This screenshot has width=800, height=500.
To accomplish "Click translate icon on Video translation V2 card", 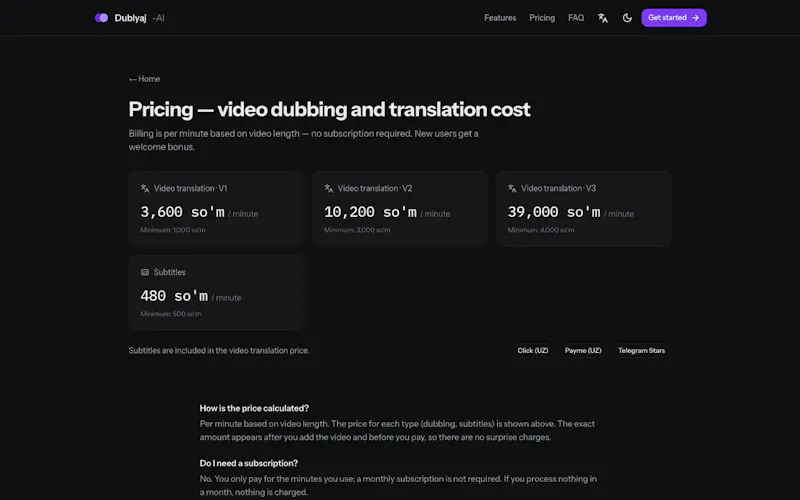I will coord(329,188).
